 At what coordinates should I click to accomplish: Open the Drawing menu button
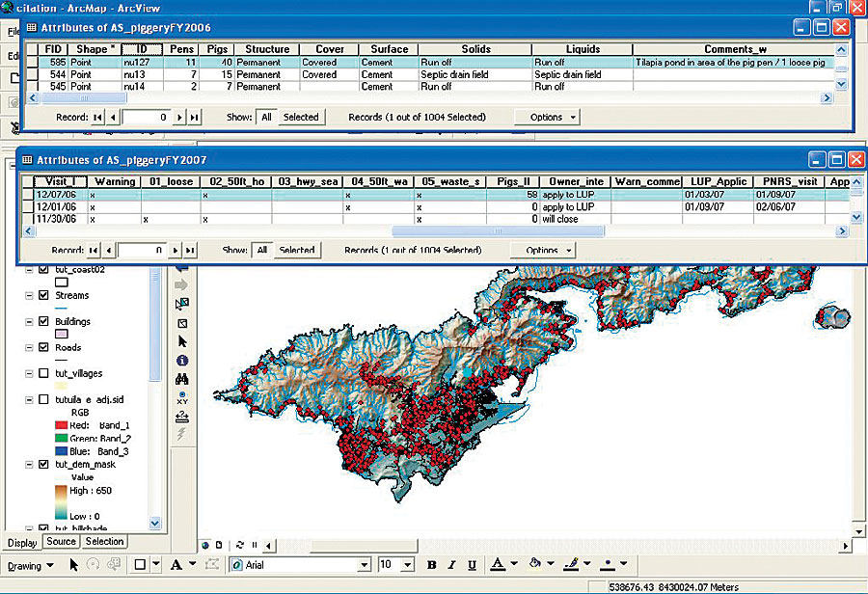coord(31,565)
